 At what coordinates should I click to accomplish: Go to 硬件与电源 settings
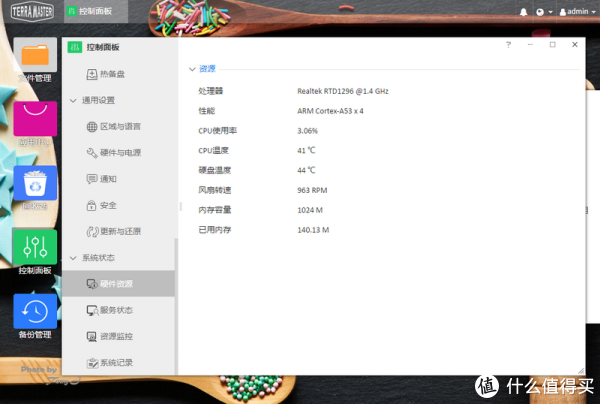click(119, 153)
